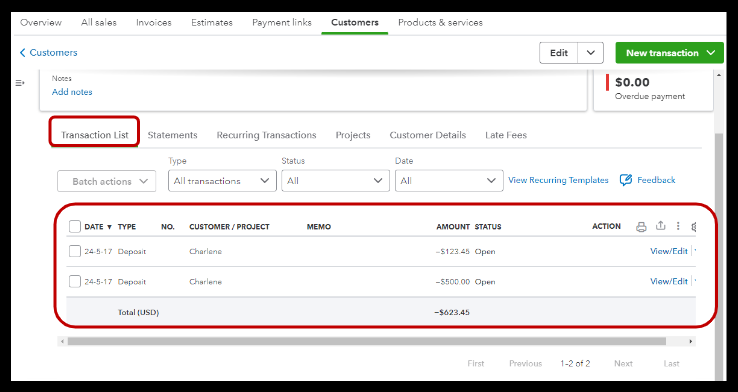Go back via the Customers link
The width and height of the screenshot is (738, 392).
(x=53, y=53)
